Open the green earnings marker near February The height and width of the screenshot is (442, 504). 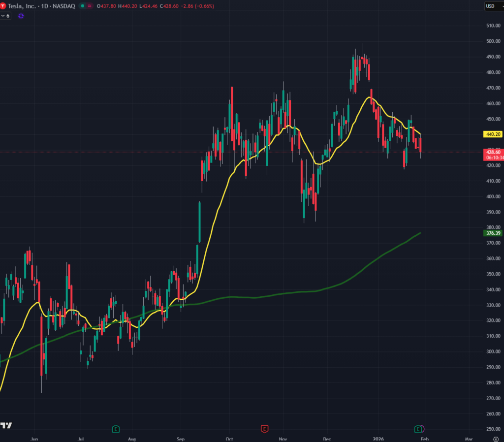[419, 428]
